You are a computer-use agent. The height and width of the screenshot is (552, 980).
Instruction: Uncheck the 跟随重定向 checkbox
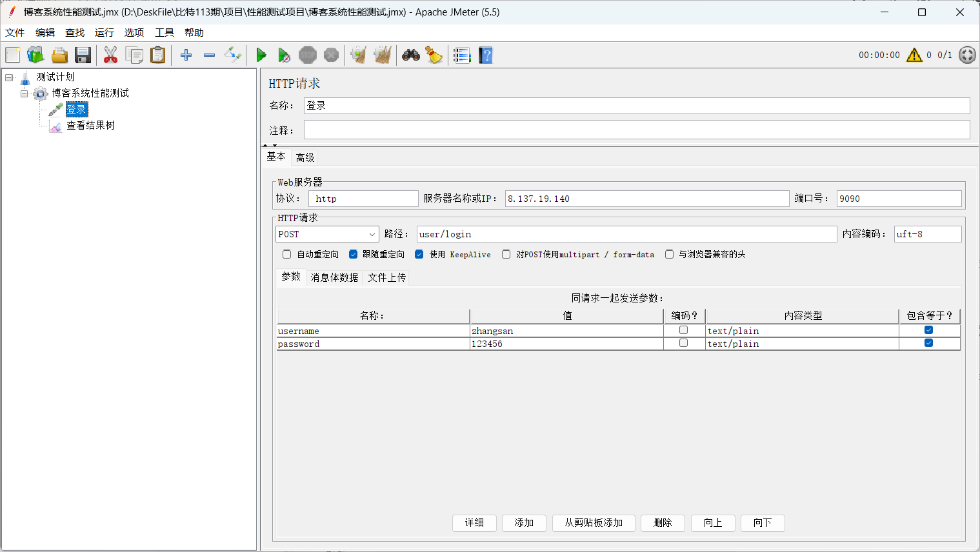coord(353,255)
